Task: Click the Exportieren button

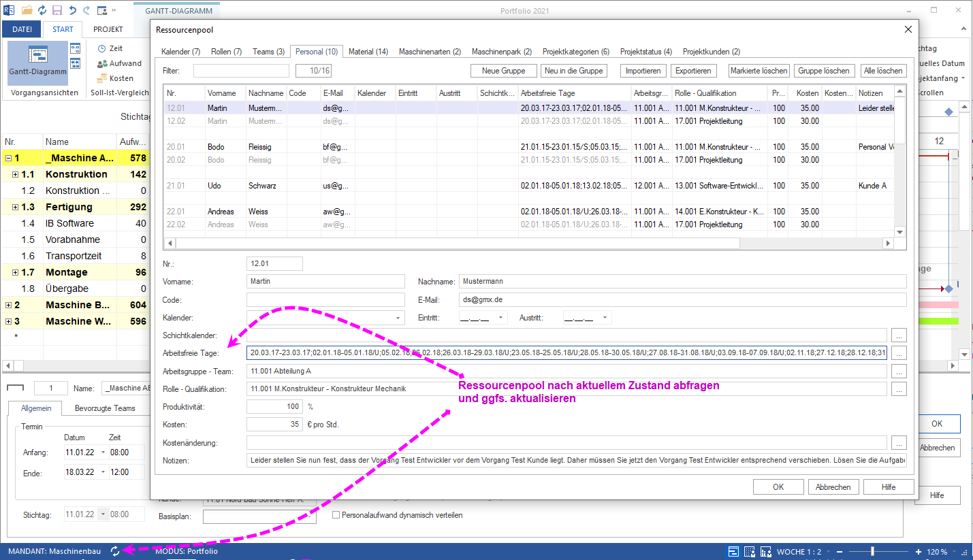Action: tap(693, 71)
